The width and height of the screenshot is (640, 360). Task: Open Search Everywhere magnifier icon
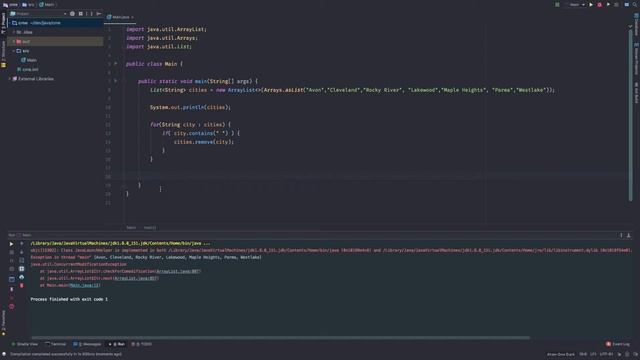coord(635,4)
